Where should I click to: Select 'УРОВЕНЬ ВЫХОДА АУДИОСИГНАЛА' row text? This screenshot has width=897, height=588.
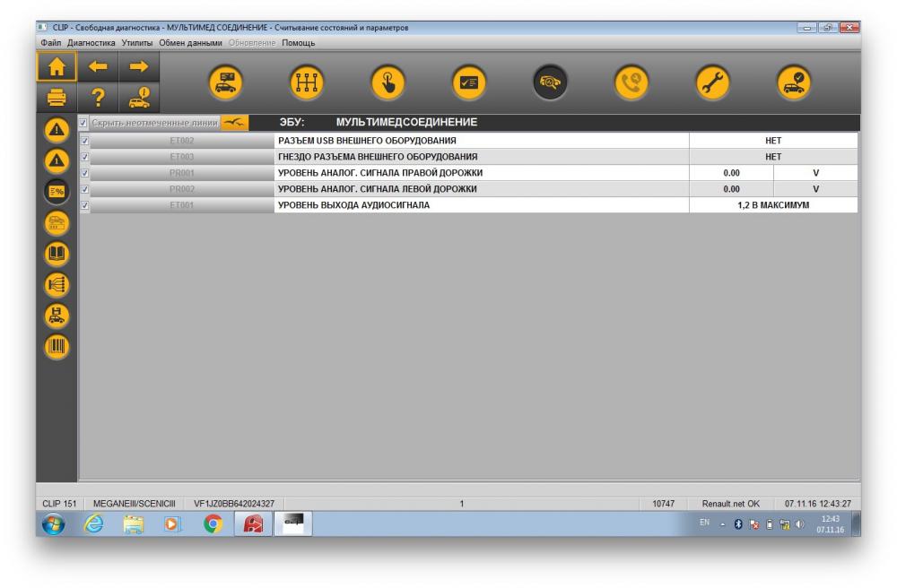point(353,205)
